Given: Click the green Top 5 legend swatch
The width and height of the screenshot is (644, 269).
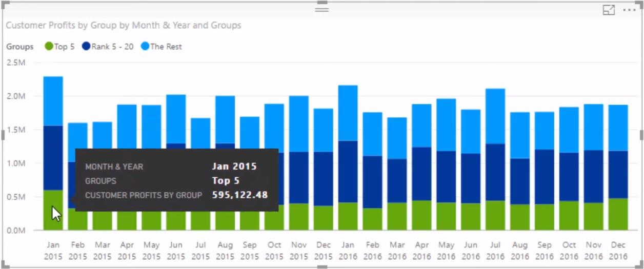Looking at the screenshot, I should tap(49, 47).
